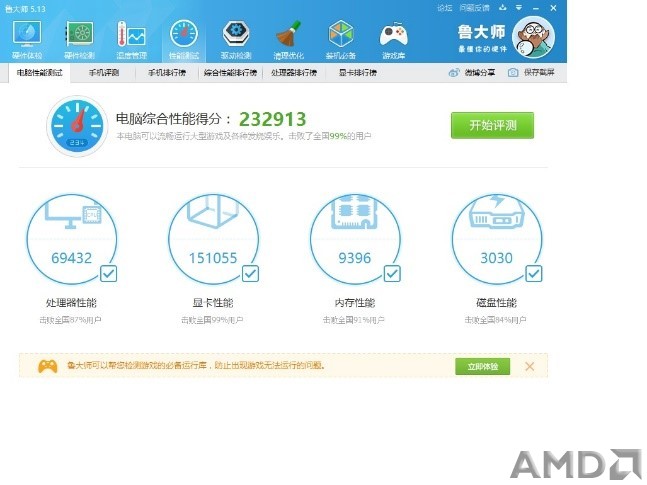Viewport: 647px width, 485px height.
Task: Switch to the 综合性能排行榜 tab
Action: pyautogui.click(x=230, y=73)
